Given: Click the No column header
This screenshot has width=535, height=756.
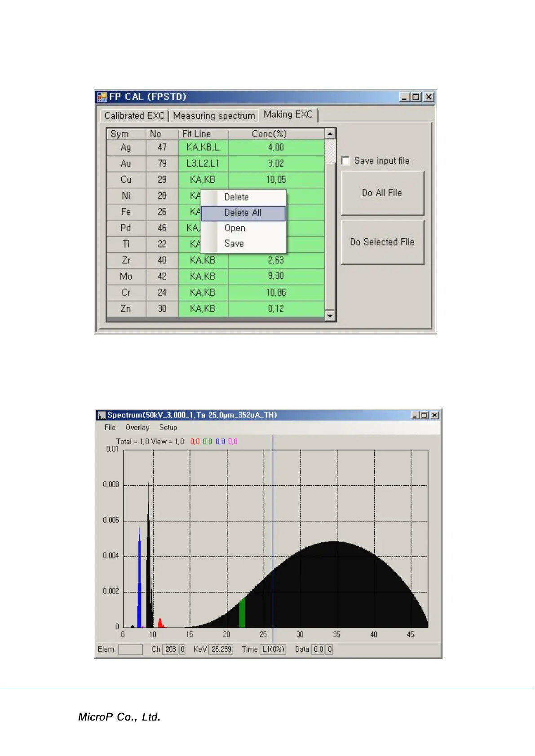Looking at the screenshot, I should [x=162, y=134].
